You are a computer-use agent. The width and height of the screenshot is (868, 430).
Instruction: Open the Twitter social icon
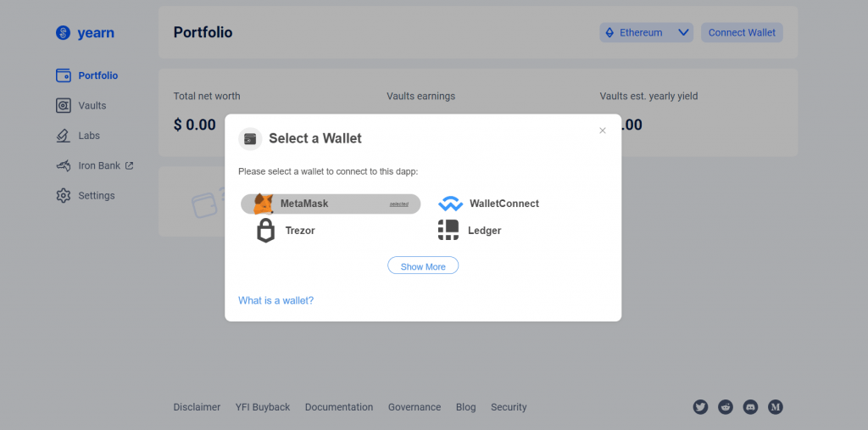pos(700,407)
